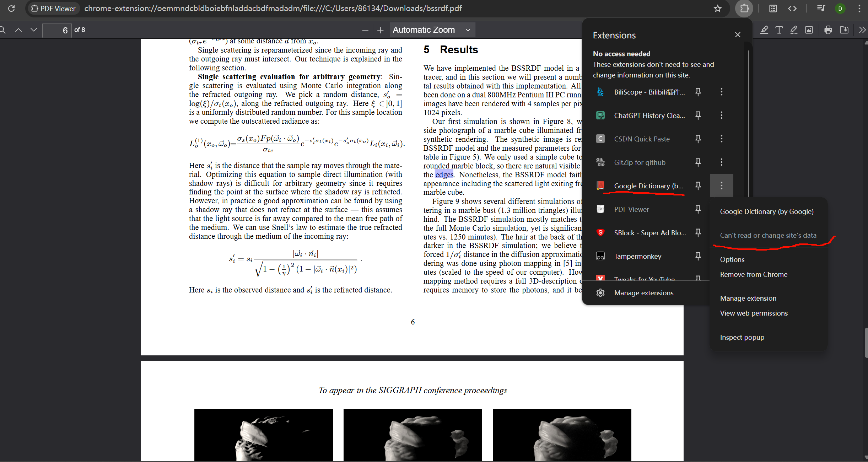Download the PDF via save icon
868x462 pixels.
[844, 30]
